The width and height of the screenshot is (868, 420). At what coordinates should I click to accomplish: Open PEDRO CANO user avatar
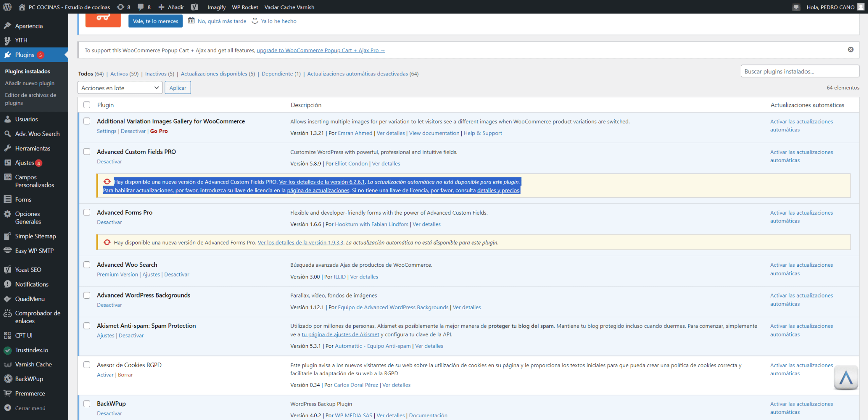pos(861,7)
